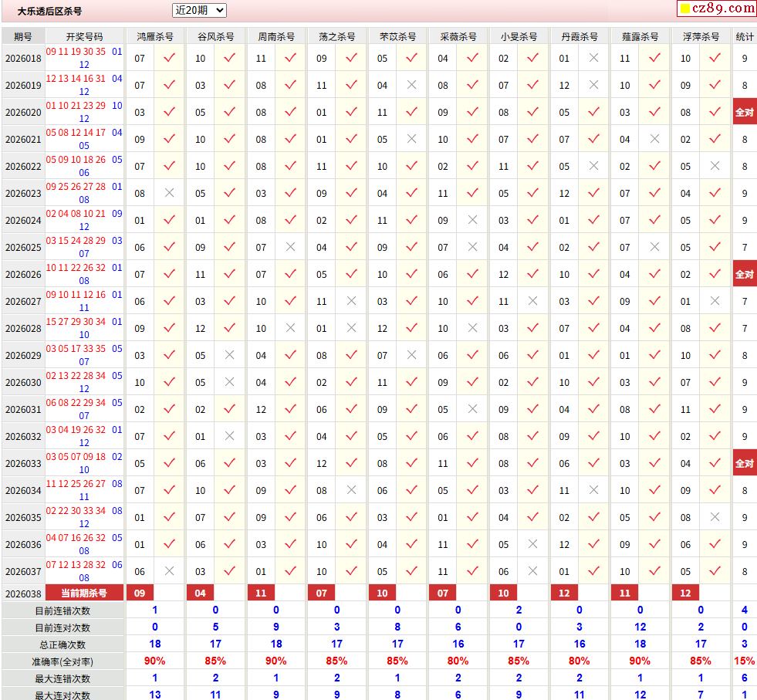This screenshot has width=757, height=700.
Task: Click the cross icon for 薤露杀号 in row 2026021
Action: tap(654, 139)
